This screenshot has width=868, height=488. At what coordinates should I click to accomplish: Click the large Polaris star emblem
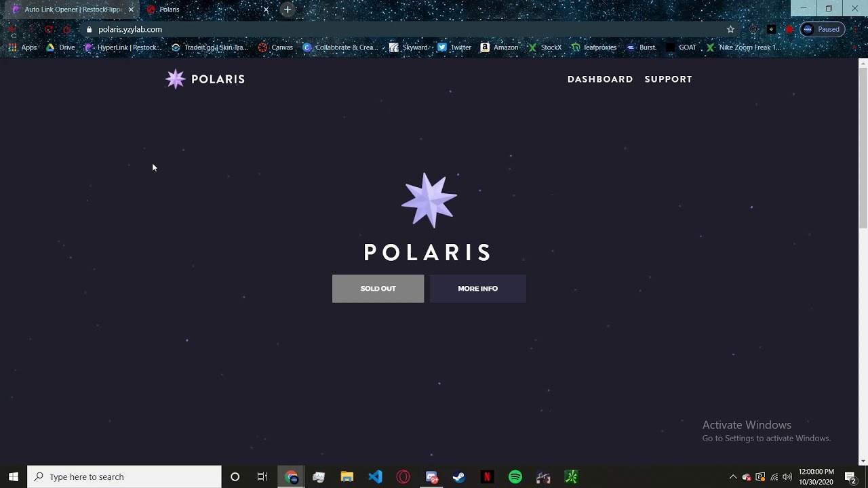pyautogui.click(x=429, y=200)
